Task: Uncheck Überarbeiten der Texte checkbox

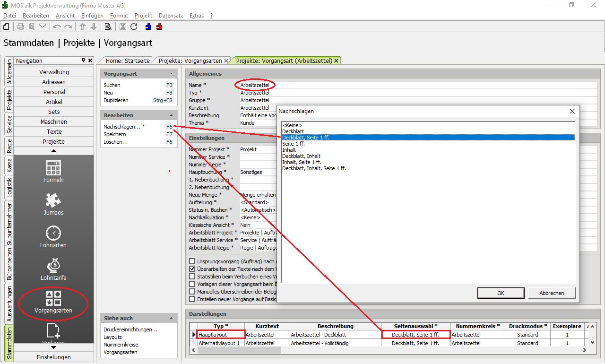Action: coord(192,269)
